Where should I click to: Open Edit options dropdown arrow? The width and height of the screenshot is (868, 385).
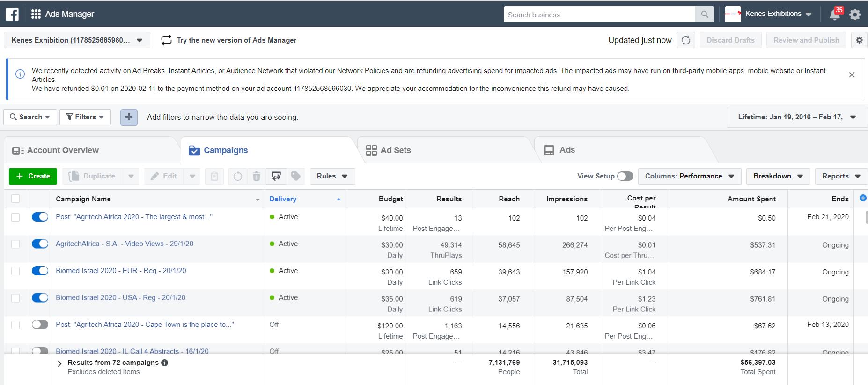[192, 176]
